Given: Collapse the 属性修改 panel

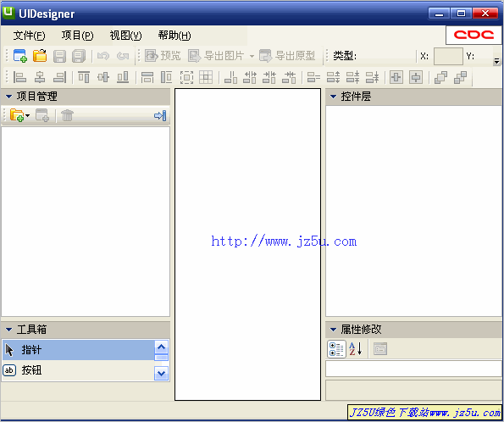Looking at the screenshot, I should click(334, 330).
